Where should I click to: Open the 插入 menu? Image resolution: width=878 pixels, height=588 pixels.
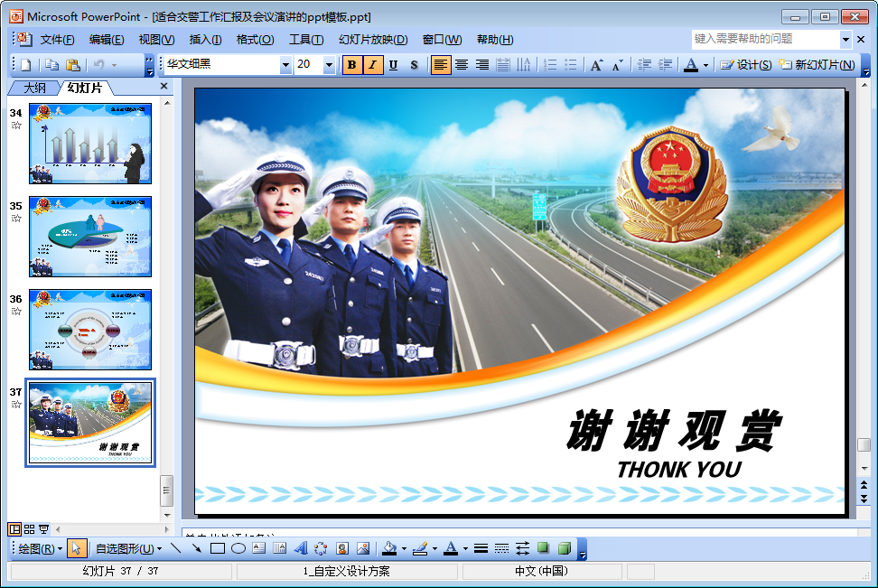click(x=205, y=40)
